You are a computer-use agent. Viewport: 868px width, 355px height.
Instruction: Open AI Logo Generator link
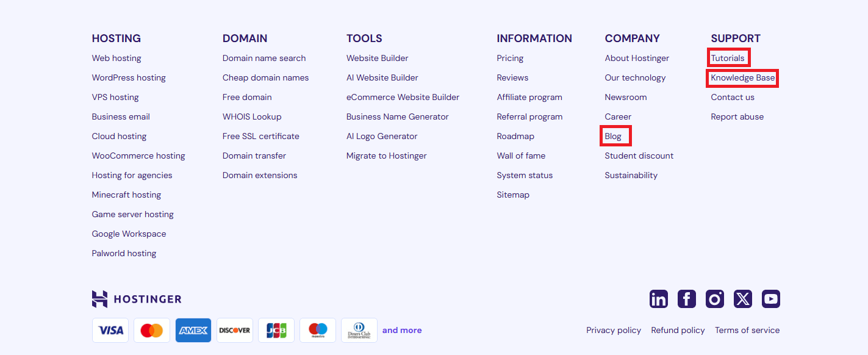(x=382, y=136)
